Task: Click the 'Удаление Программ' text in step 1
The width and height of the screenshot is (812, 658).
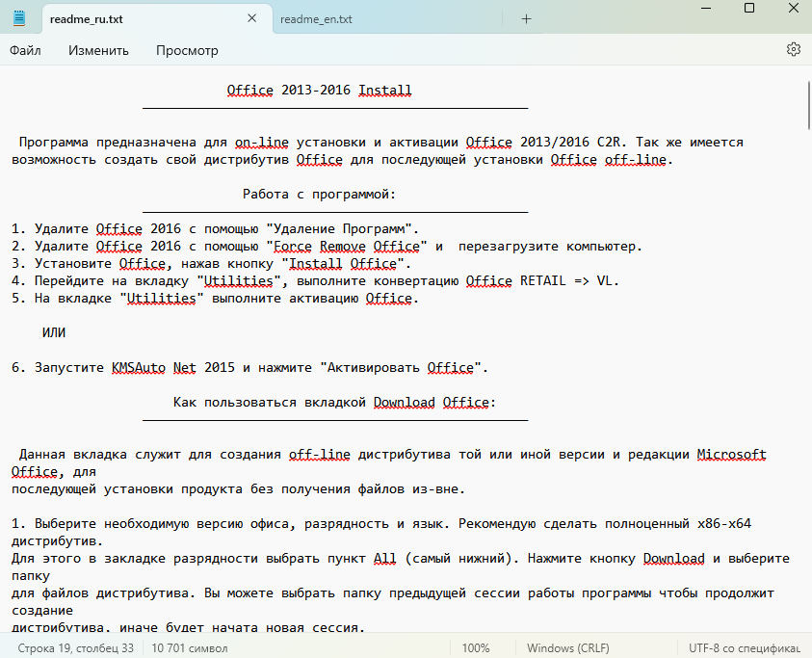Action: click(x=339, y=228)
